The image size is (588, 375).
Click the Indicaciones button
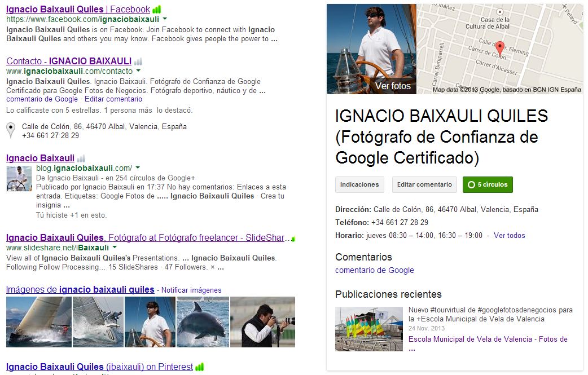(x=359, y=185)
